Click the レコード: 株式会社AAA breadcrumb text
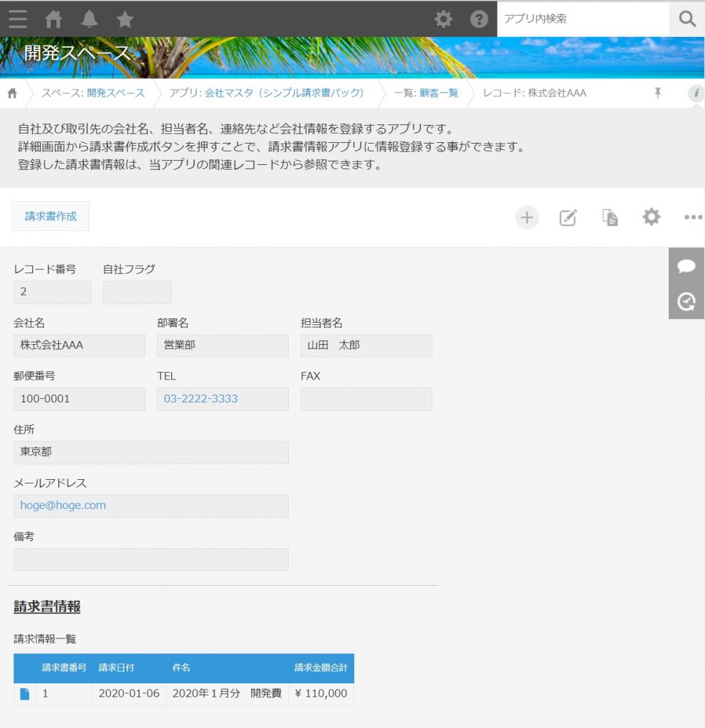 click(534, 93)
